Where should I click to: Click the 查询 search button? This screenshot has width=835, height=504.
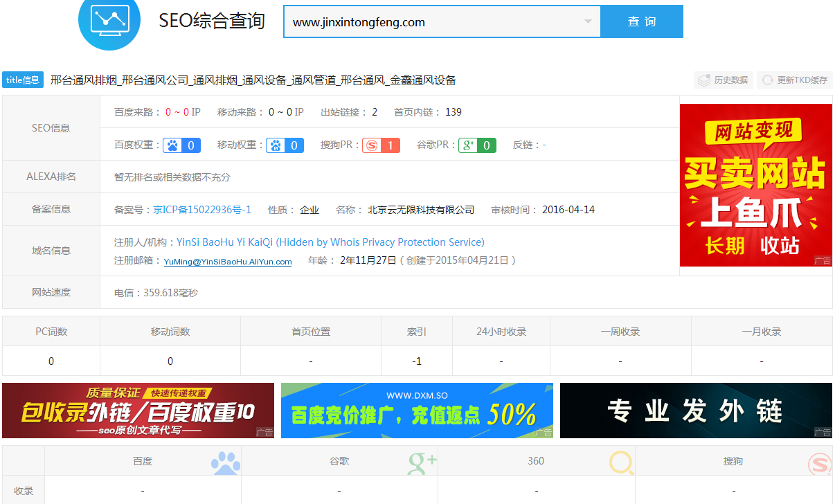642,21
